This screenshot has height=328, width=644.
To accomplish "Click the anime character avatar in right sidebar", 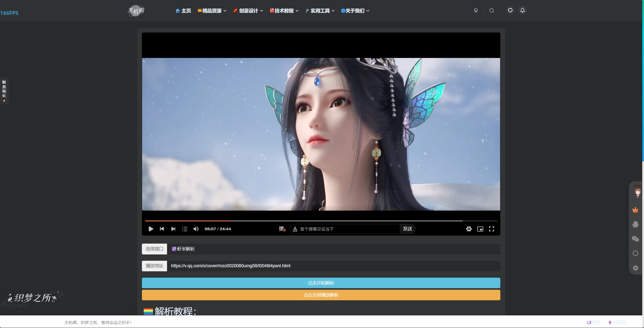I will 637,193.
